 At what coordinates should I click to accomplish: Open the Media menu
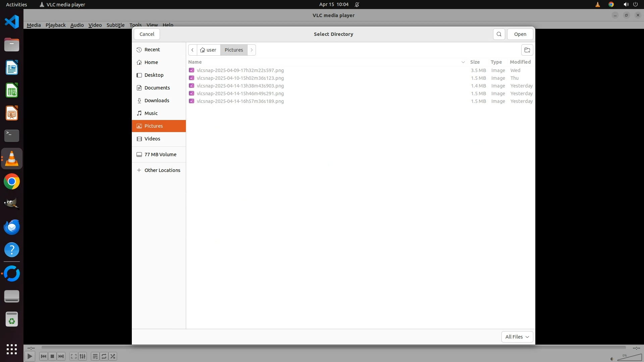pos(34,25)
